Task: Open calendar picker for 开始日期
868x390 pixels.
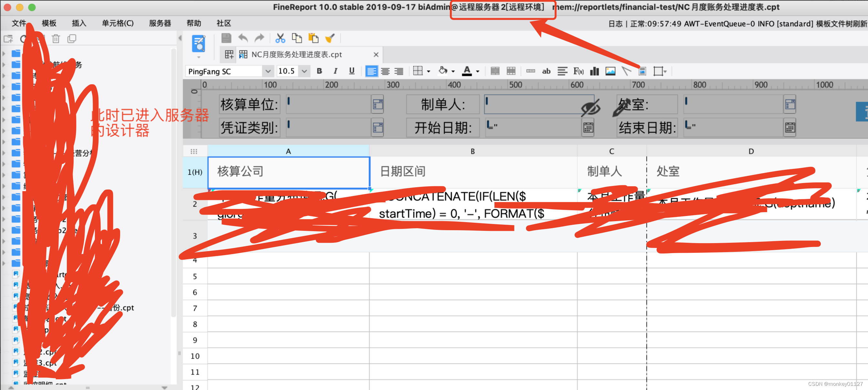Action: click(588, 128)
